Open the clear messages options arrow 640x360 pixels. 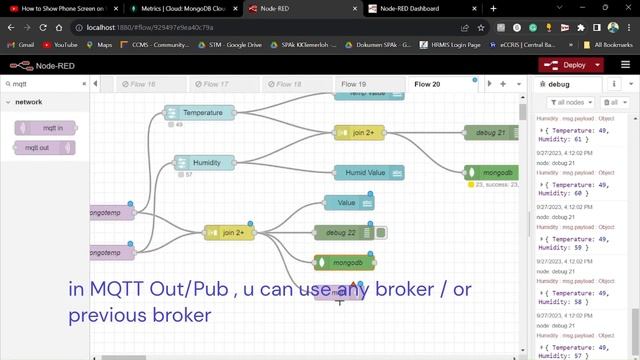coord(625,102)
